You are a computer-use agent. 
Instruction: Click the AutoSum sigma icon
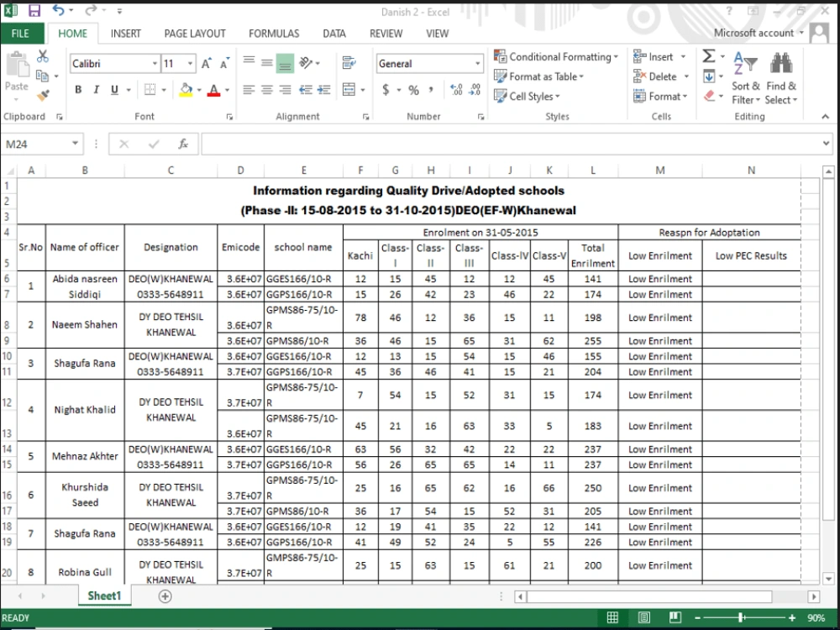(x=708, y=55)
